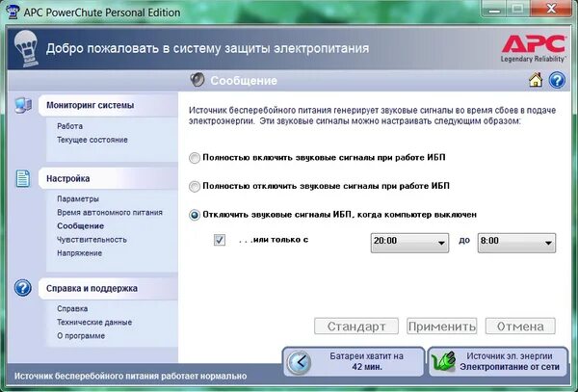Image resolution: width=578 pixels, height=392 pixels.
Task: Open Параметры settings page
Action: click(78, 199)
